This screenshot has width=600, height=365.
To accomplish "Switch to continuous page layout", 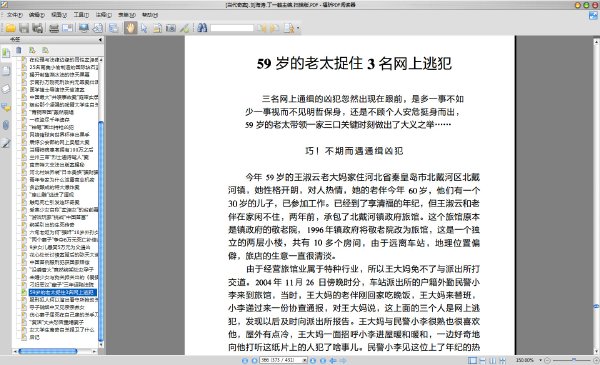I will pos(483,360).
